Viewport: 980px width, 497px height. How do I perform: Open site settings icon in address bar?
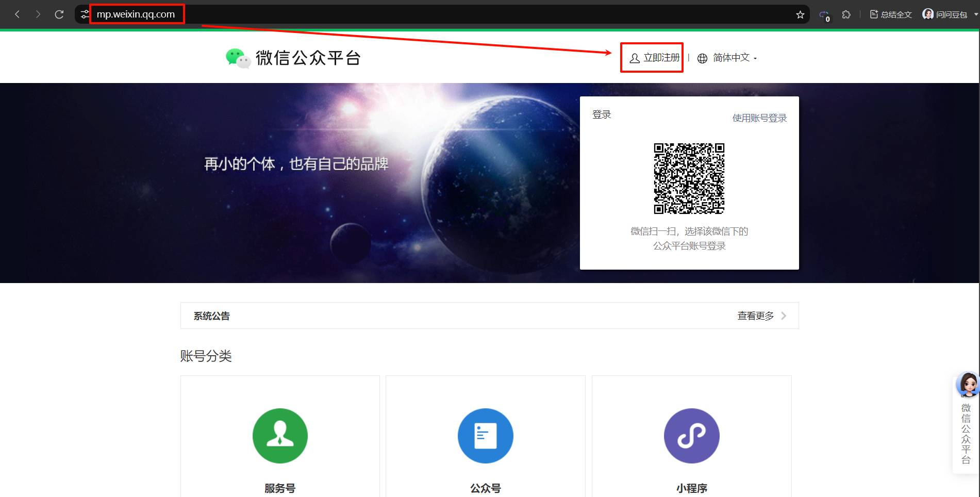coord(85,14)
